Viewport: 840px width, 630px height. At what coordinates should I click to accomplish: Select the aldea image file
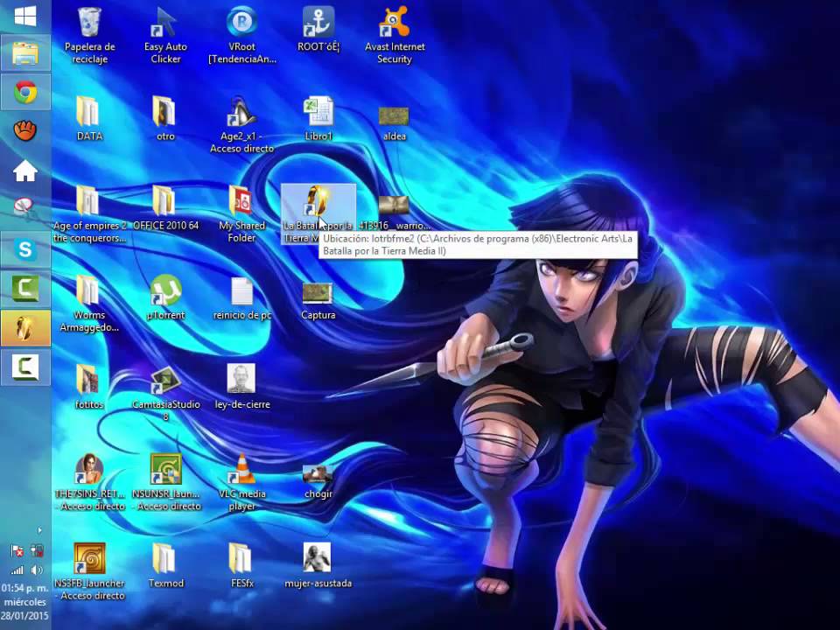click(x=395, y=124)
